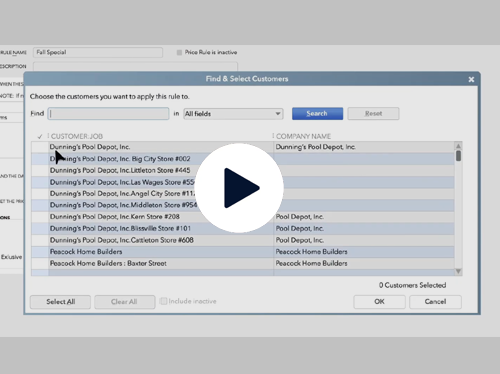Click the Description field in the Price Rule window
Viewport: 500px width, 374px height.
pos(135,66)
